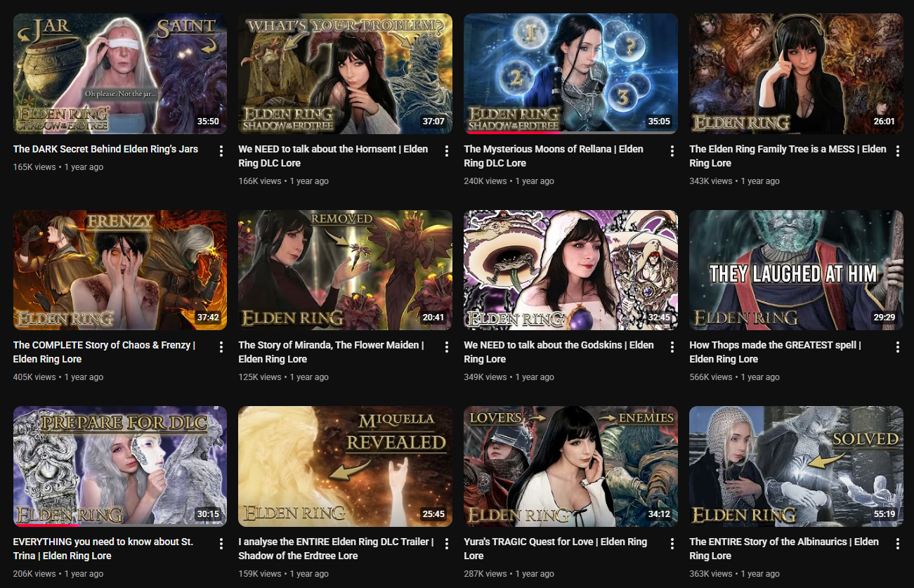Select the 37:42 duration badge
This screenshot has height=588, width=914.
point(208,318)
